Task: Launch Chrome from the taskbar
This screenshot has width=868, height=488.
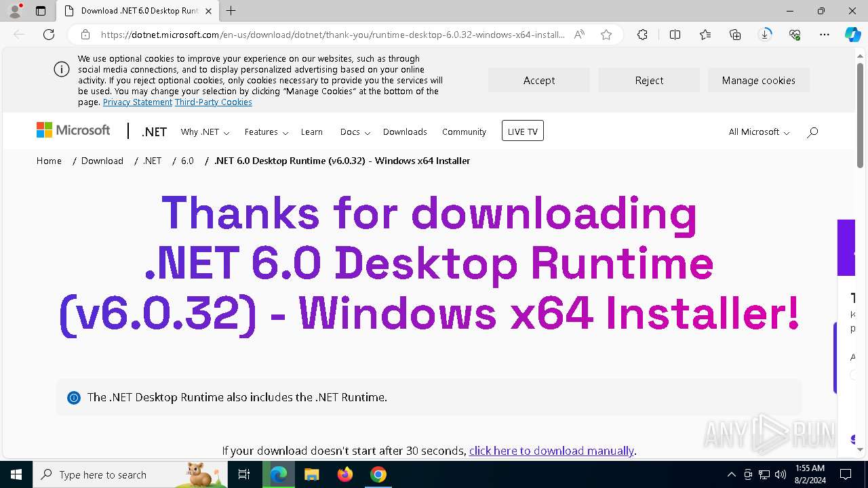Action: tap(378, 474)
